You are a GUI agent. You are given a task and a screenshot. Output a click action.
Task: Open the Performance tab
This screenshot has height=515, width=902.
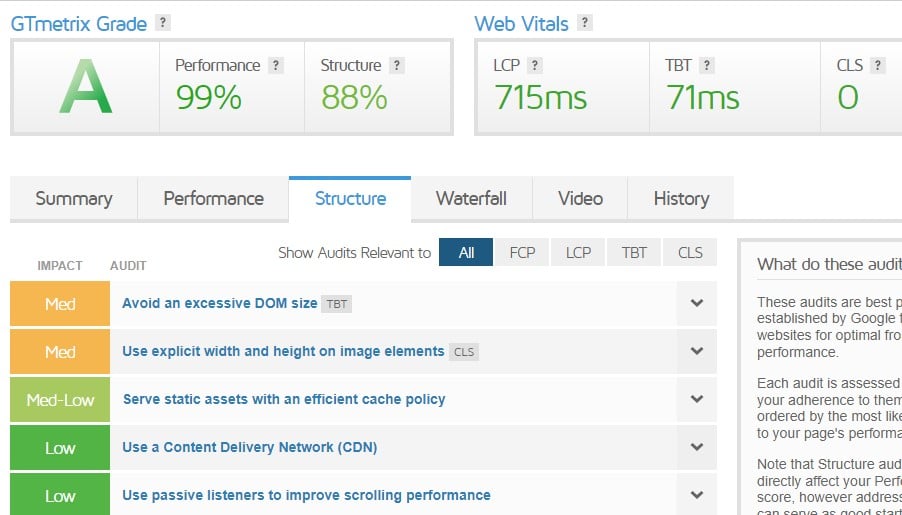(x=213, y=199)
